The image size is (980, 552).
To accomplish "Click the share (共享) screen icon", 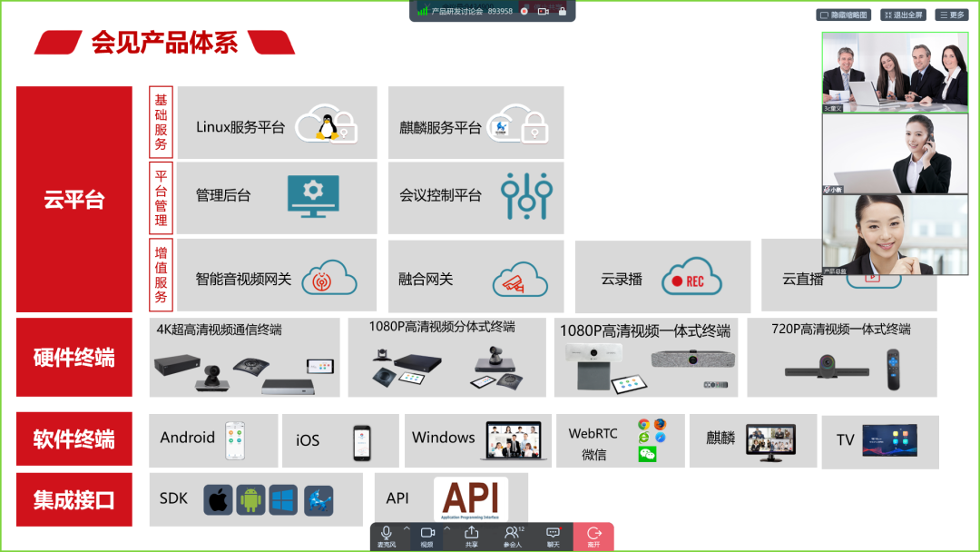I will (471, 536).
